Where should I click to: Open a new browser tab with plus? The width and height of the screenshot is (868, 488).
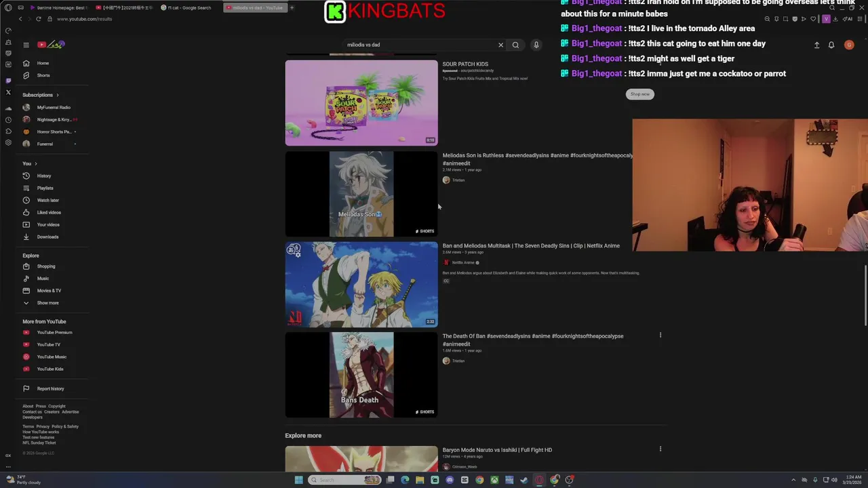[292, 7]
